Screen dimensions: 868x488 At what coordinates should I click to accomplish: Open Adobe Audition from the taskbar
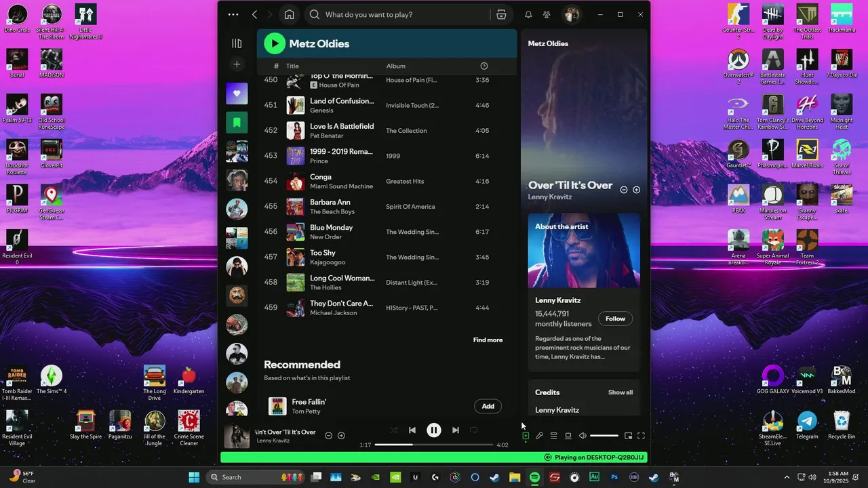595,477
